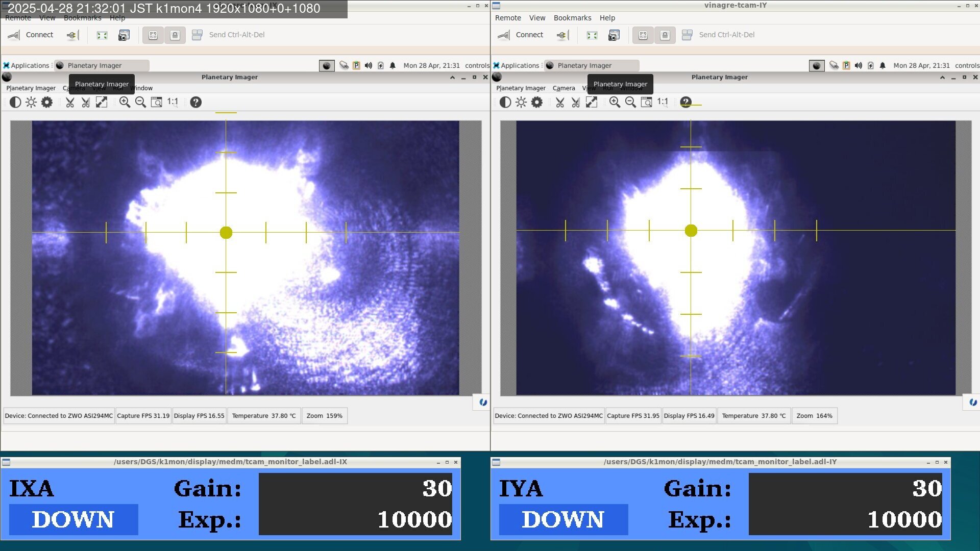The image size is (980, 551).
Task: Click the IYA Gain value field
Action: coord(845,488)
